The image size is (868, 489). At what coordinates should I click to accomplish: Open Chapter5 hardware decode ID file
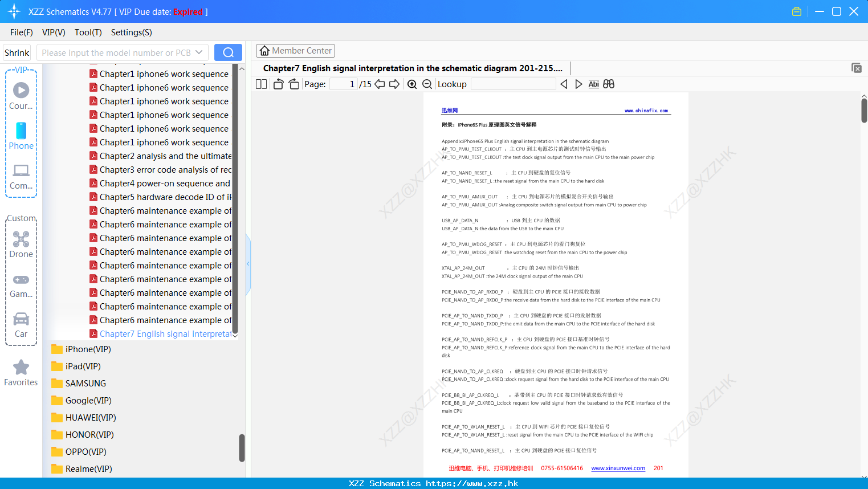(160, 197)
